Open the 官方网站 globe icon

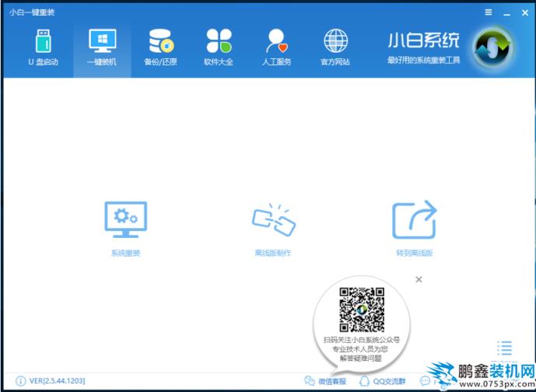pos(336,40)
